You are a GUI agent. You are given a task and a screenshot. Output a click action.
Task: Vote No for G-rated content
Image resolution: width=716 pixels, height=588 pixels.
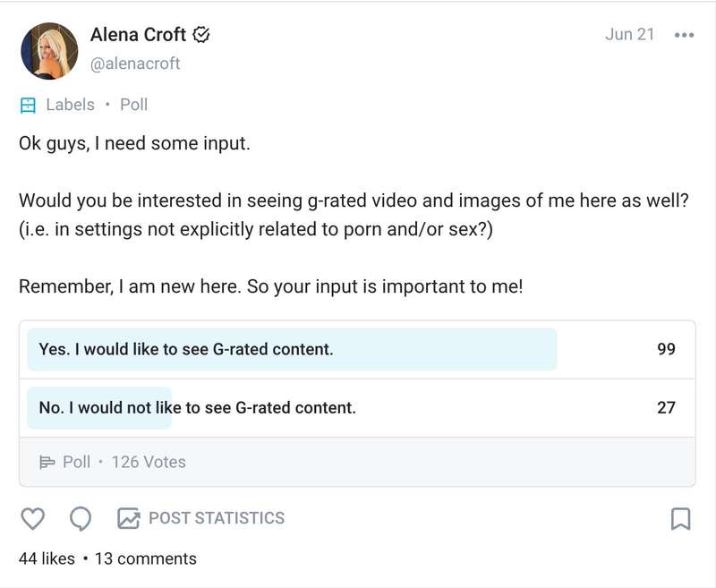357,408
